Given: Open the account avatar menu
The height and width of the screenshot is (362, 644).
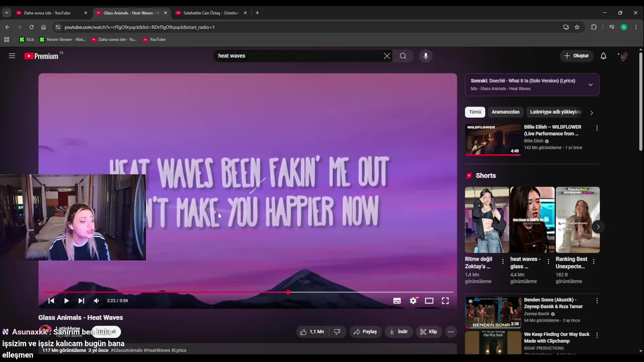Looking at the screenshot, I should (623, 56).
